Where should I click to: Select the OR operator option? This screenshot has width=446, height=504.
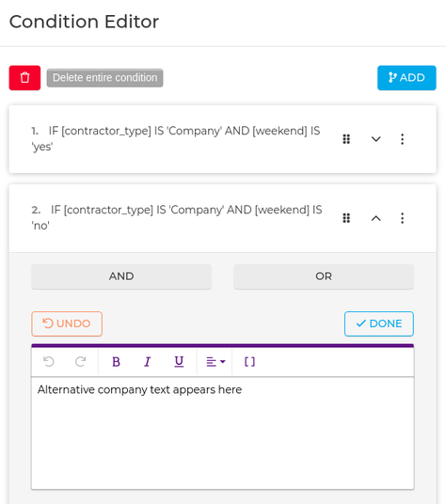[324, 276]
